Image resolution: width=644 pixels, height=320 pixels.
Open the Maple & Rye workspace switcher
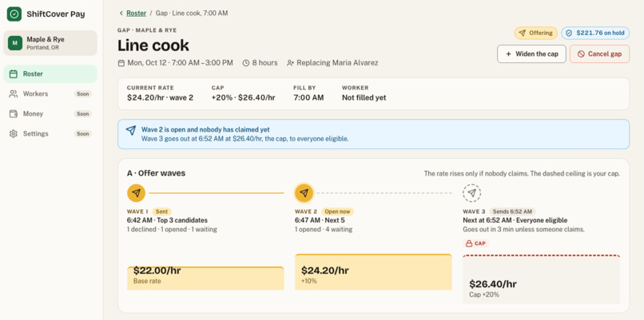50,42
